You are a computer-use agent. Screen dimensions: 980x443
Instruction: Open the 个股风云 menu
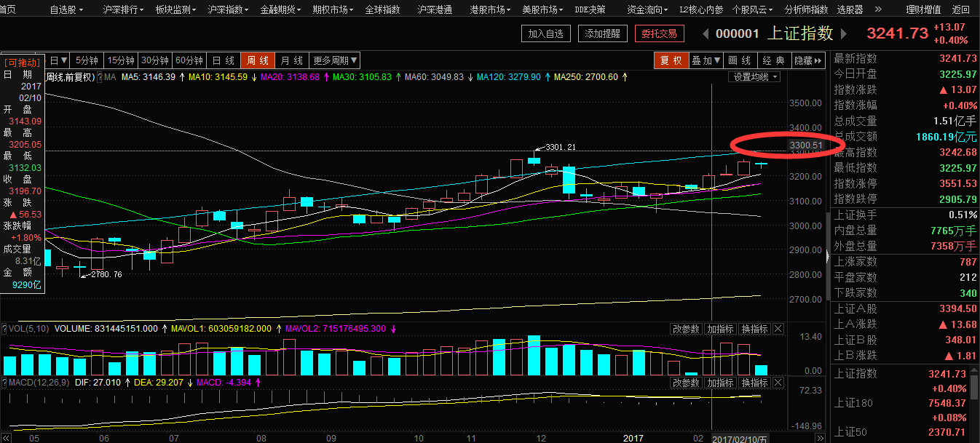click(x=753, y=9)
